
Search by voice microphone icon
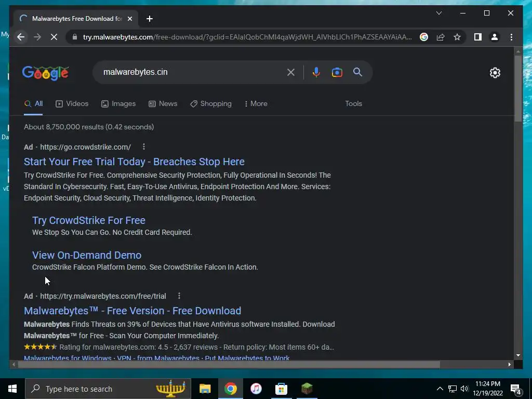click(316, 72)
